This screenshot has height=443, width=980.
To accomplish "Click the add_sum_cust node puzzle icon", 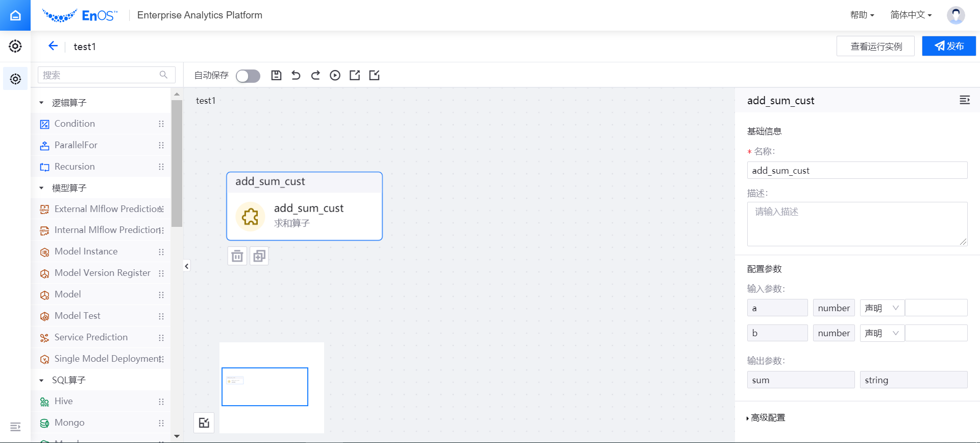I will pos(250,217).
